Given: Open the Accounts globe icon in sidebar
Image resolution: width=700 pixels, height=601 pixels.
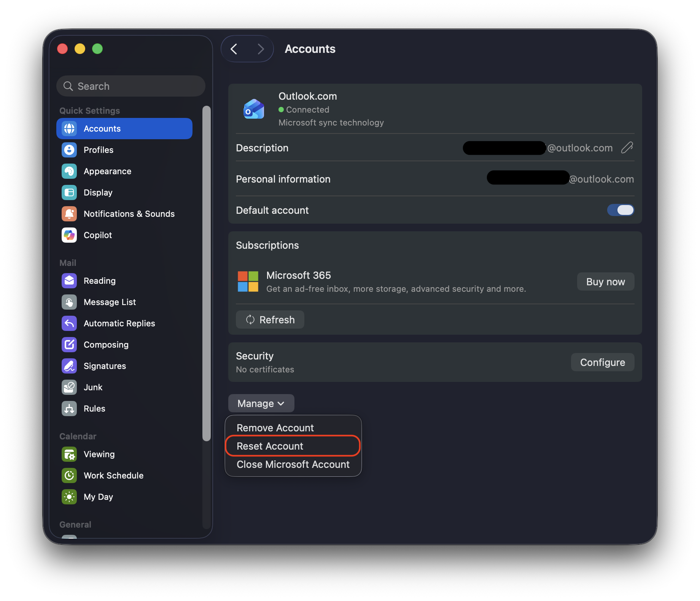Looking at the screenshot, I should [x=69, y=129].
